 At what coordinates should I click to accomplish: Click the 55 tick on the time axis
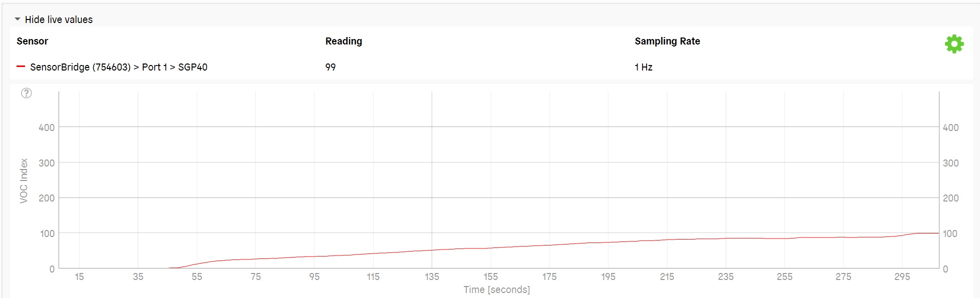(x=197, y=276)
